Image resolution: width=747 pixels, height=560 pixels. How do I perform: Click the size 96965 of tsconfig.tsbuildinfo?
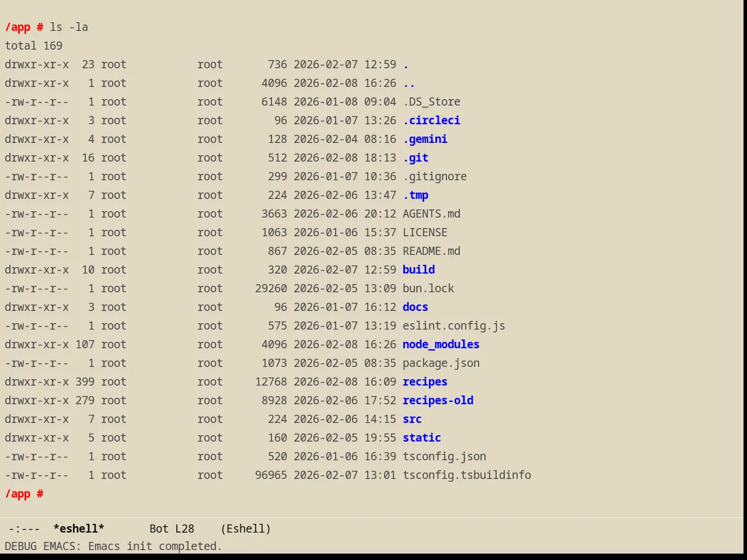tap(271, 475)
